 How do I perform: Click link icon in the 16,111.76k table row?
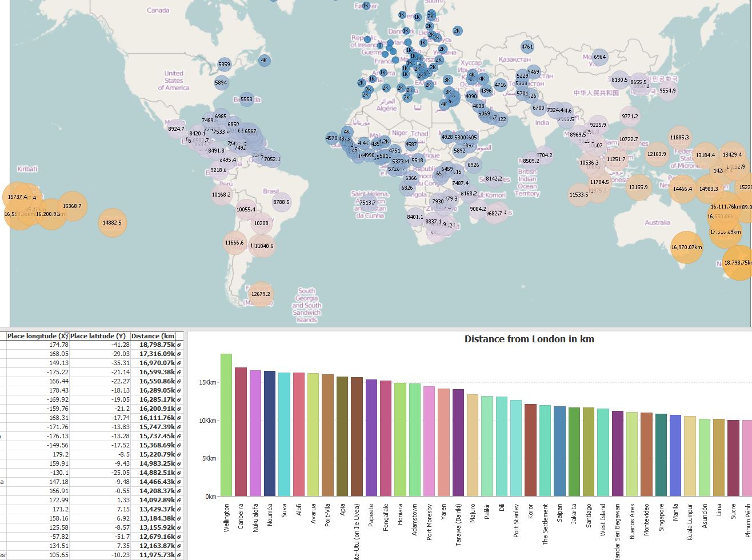coord(179,418)
